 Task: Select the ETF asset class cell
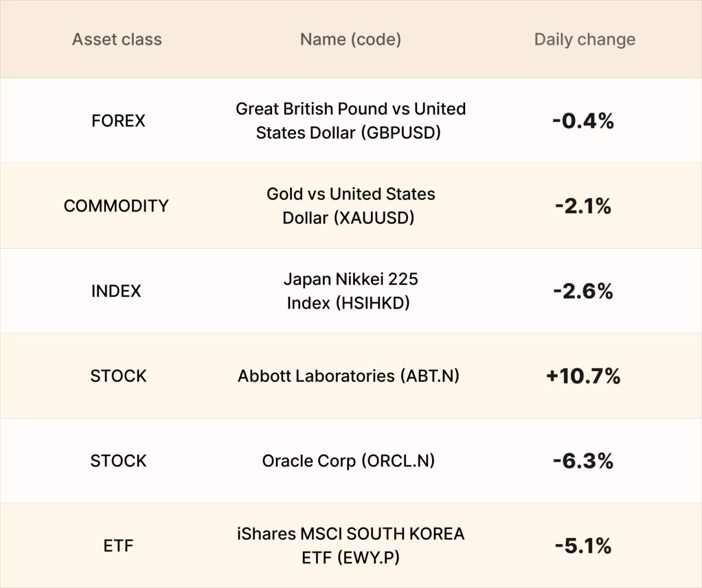118,546
